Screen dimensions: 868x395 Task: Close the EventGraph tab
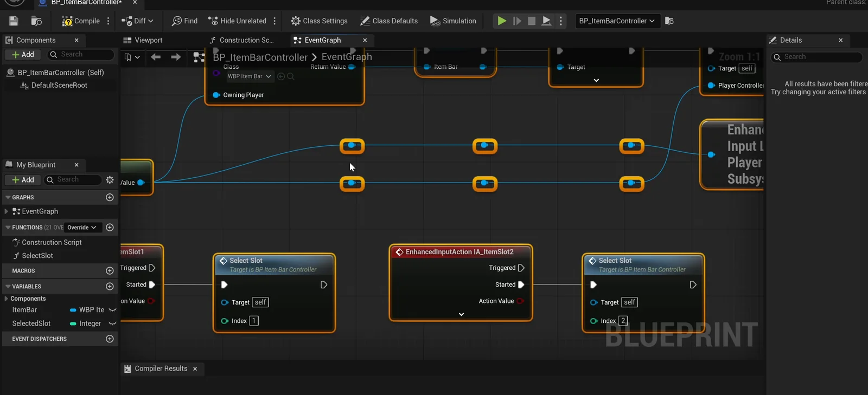click(x=365, y=40)
